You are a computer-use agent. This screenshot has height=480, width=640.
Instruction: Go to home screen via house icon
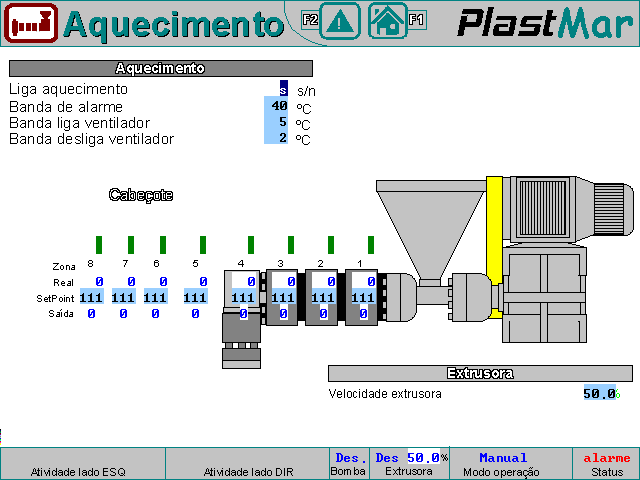click(387, 21)
